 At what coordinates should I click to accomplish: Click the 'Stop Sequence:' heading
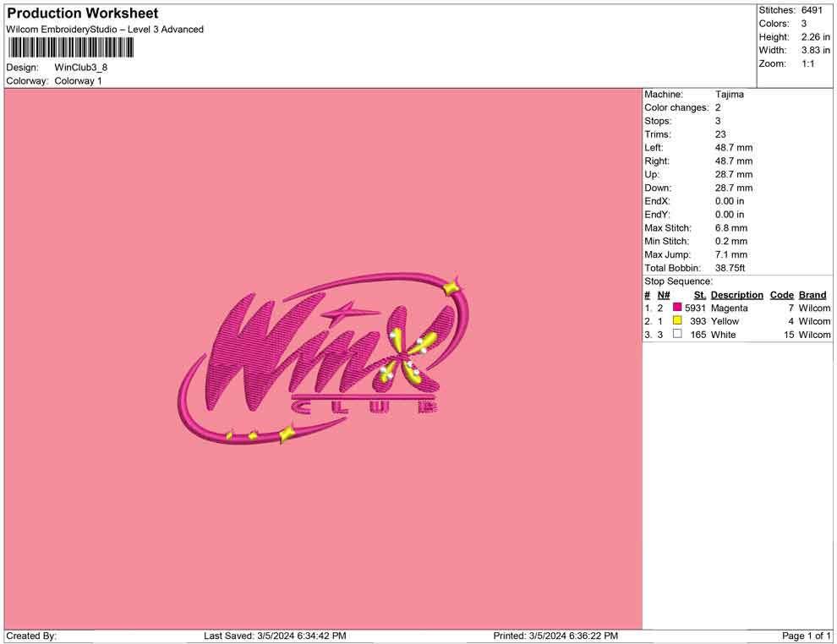click(x=678, y=281)
